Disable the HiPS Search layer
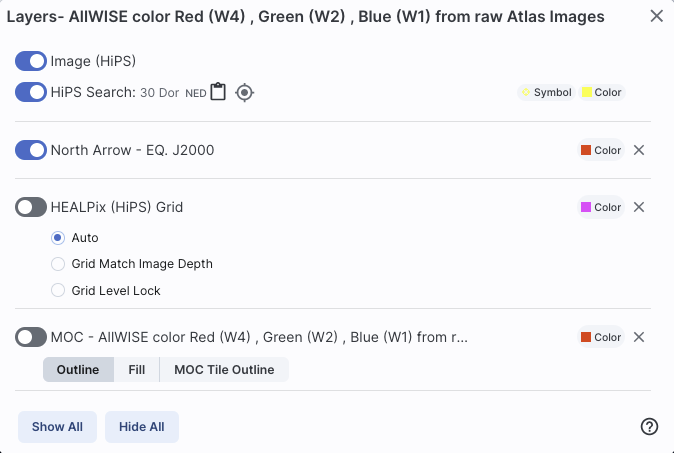Image resolution: width=674 pixels, height=453 pixels. click(x=31, y=92)
